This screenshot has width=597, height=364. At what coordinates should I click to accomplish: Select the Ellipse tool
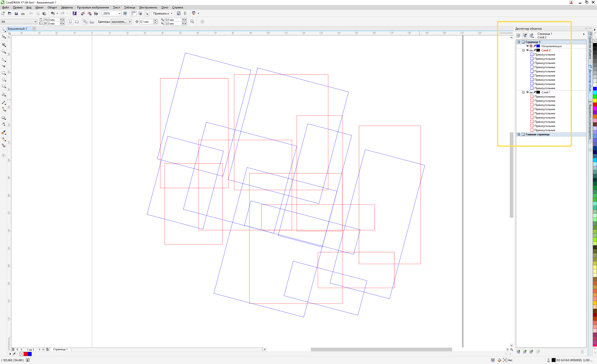(x=4, y=80)
